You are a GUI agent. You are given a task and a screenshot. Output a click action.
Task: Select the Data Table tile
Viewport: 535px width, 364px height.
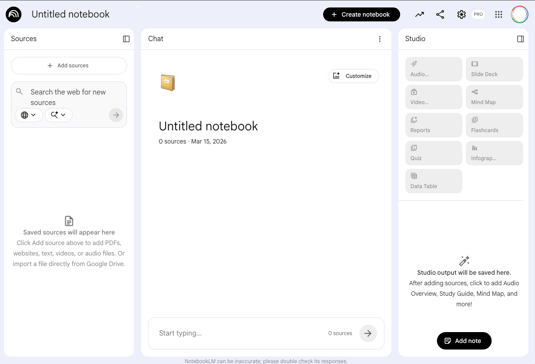434,181
